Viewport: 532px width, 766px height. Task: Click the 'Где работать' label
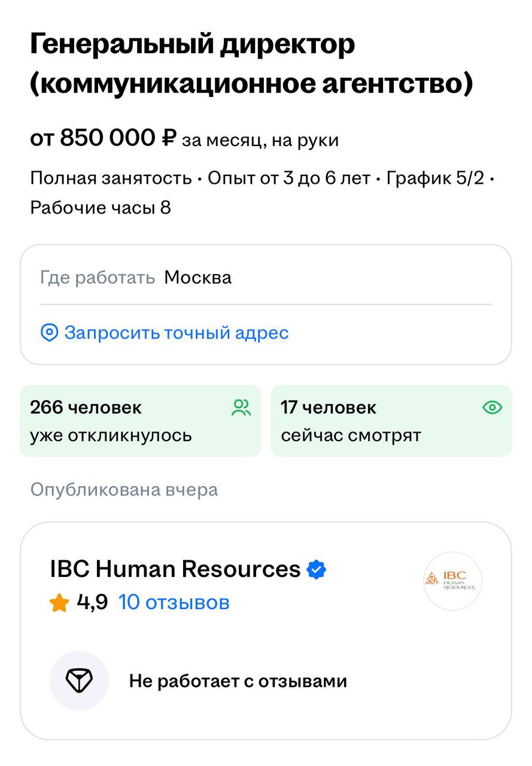pyautogui.click(x=97, y=278)
